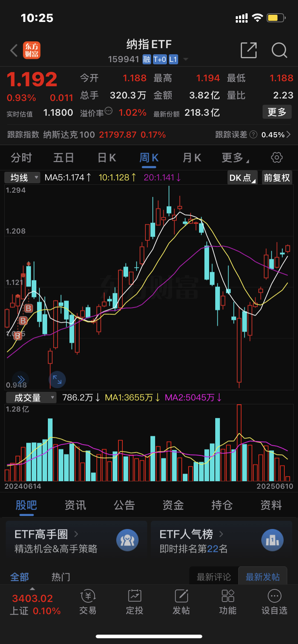This screenshot has height=644, width=298.
Task: Switch to 持仓 tab
Action: pyautogui.click(x=222, y=505)
